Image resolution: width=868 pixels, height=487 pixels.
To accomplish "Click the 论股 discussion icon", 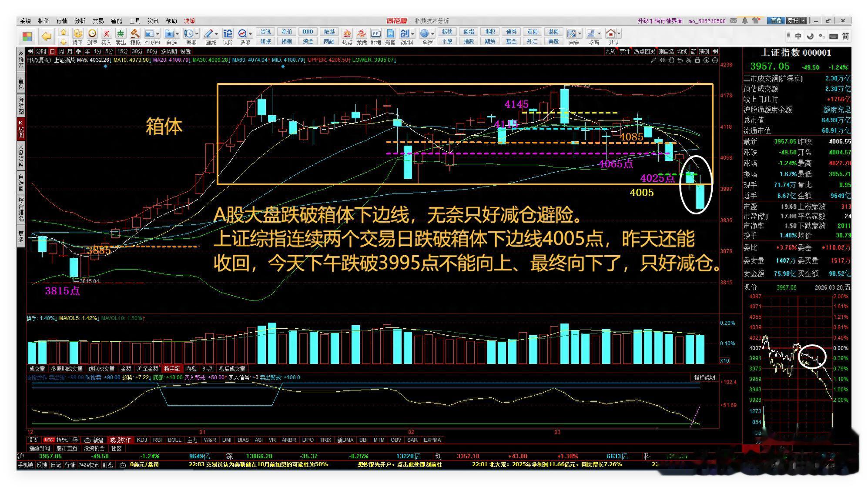I will coord(228,34).
